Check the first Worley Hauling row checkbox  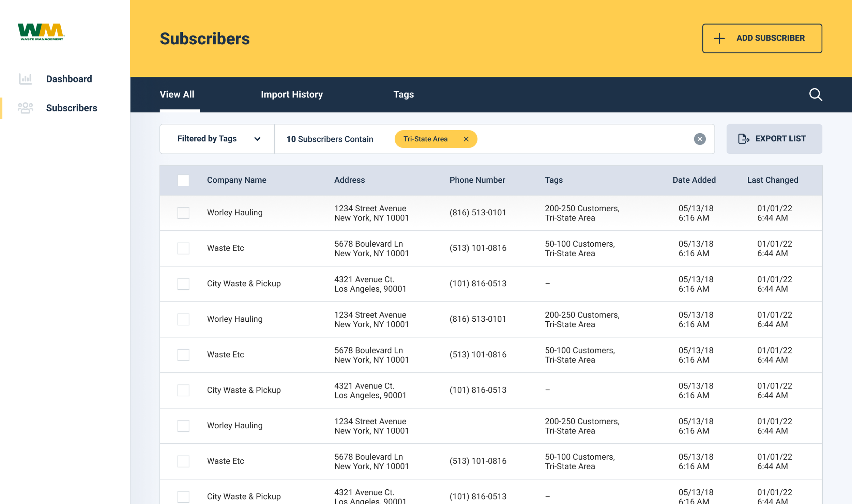tap(183, 213)
